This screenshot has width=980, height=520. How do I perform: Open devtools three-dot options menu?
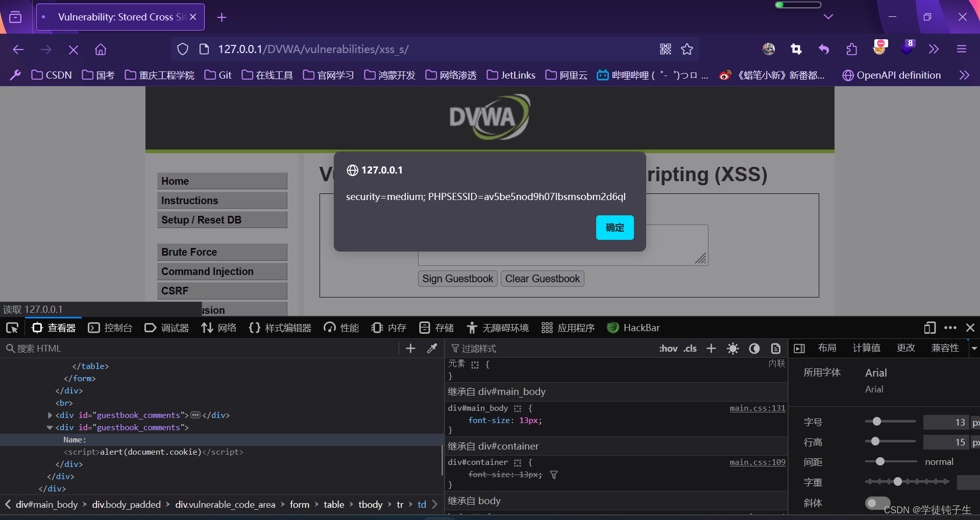tap(950, 328)
